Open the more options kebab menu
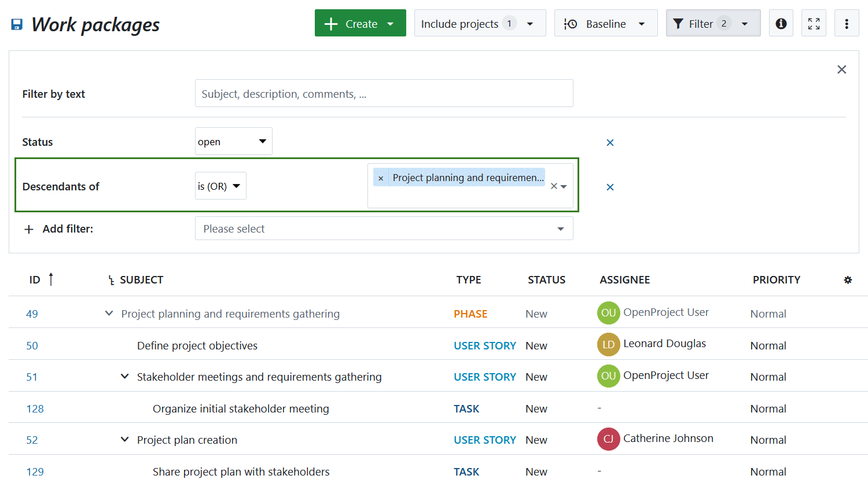 pos(847,23)
